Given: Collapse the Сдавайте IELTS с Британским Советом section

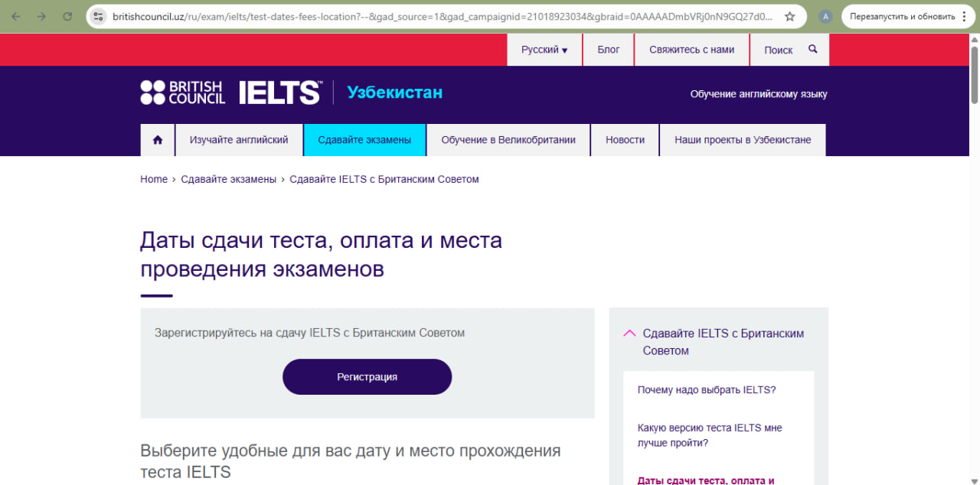Looking at the screenshot, I should 630,334.
